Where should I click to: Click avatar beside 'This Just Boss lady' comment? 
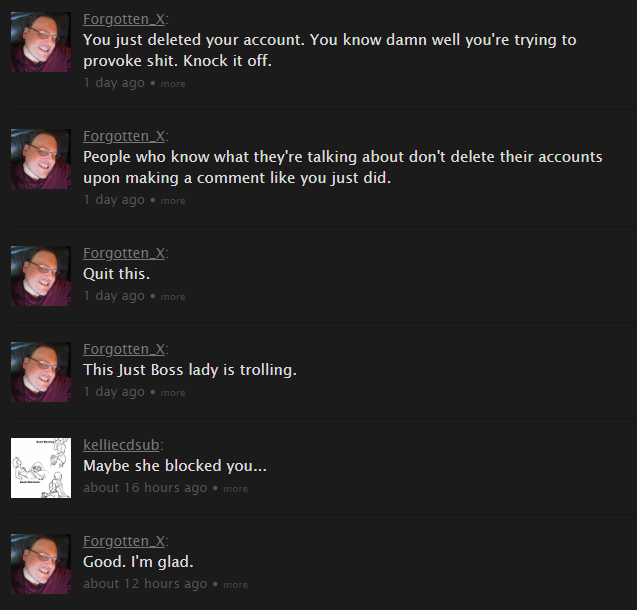click(x=41, y=372)
